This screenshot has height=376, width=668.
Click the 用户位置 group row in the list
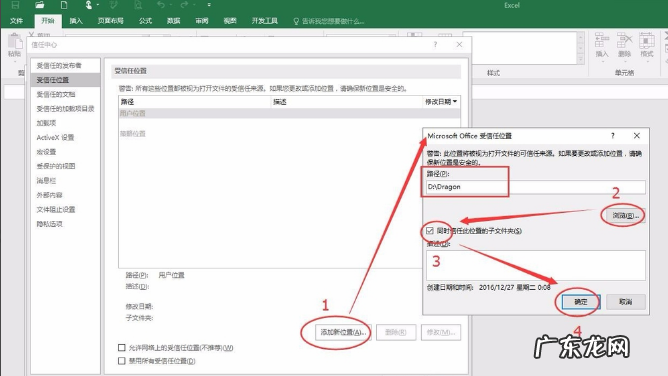(290, 113)
